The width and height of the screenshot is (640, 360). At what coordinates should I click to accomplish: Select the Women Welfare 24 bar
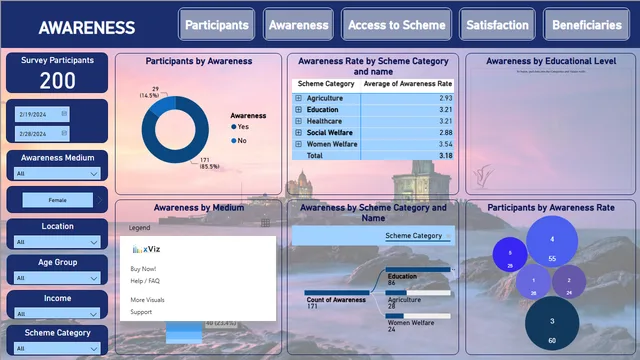418,316
